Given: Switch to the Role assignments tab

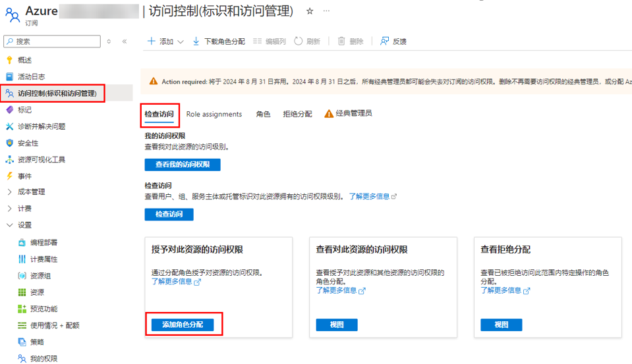Looking at the screenshot, I should coord(214,115).
